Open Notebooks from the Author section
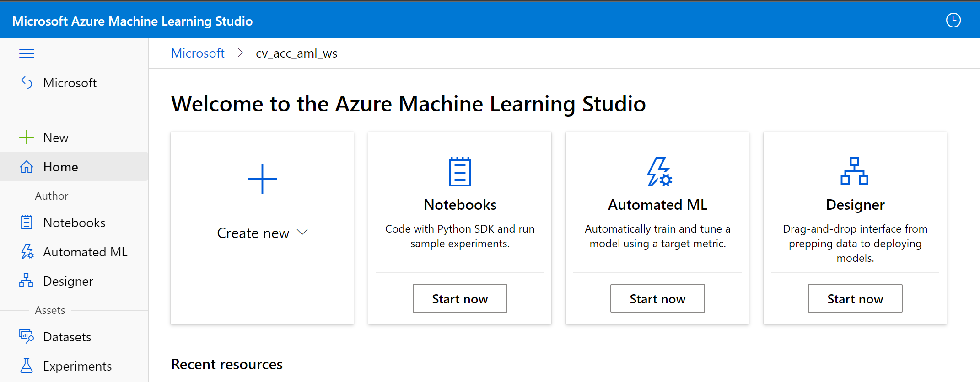Screen dimensions: 980x382 [x=74, y=223]
